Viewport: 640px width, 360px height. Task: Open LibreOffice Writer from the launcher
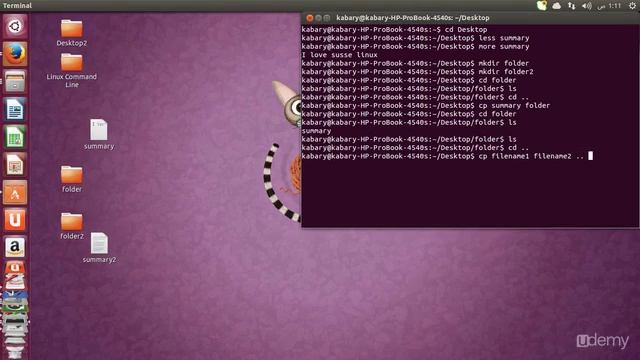pyautogui.click(x=15, y=109)
